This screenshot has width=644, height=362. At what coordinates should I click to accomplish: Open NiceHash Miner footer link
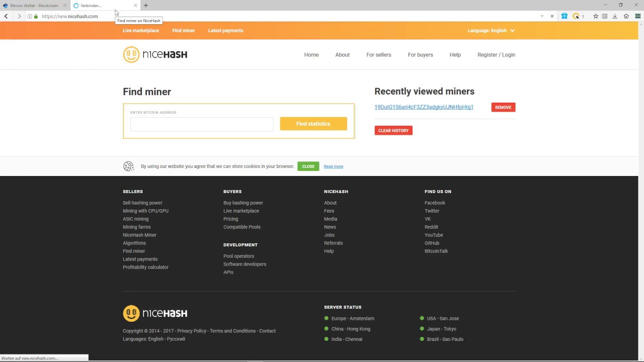coord(139,235)
